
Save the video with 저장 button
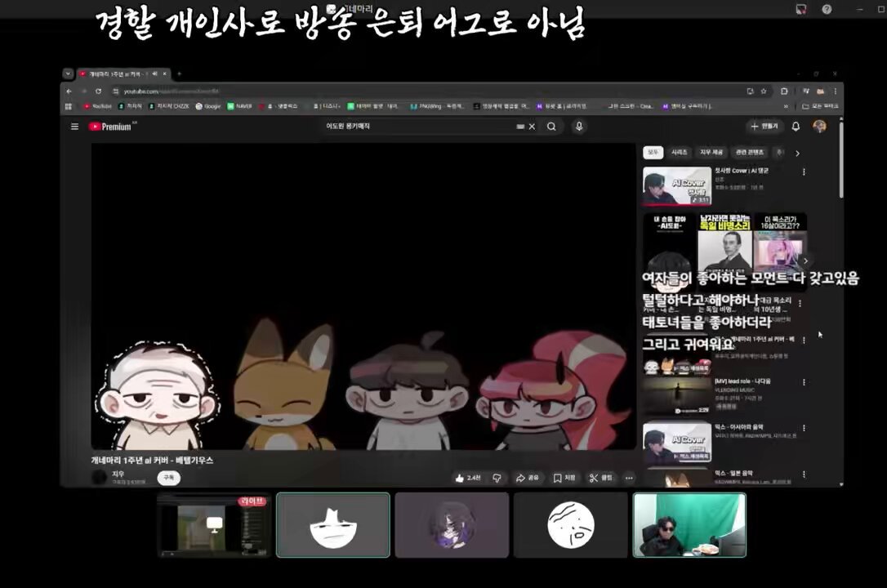tap(564, 479)
